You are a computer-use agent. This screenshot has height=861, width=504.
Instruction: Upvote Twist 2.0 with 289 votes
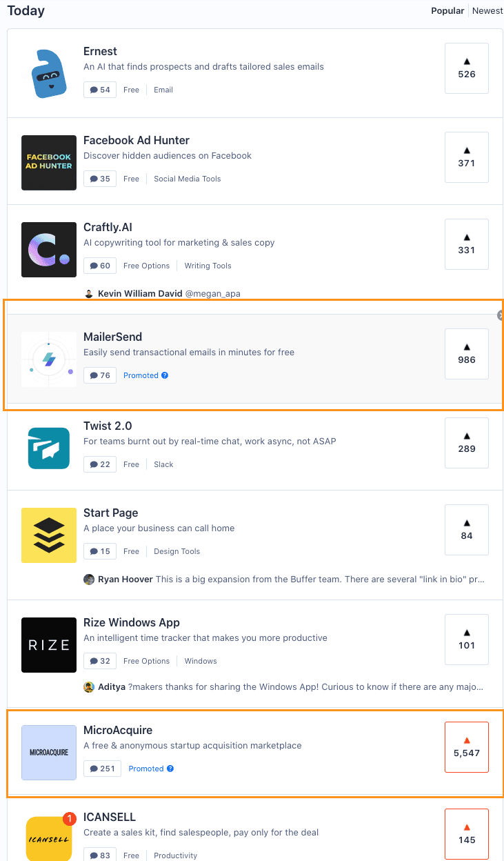point(467,443)
